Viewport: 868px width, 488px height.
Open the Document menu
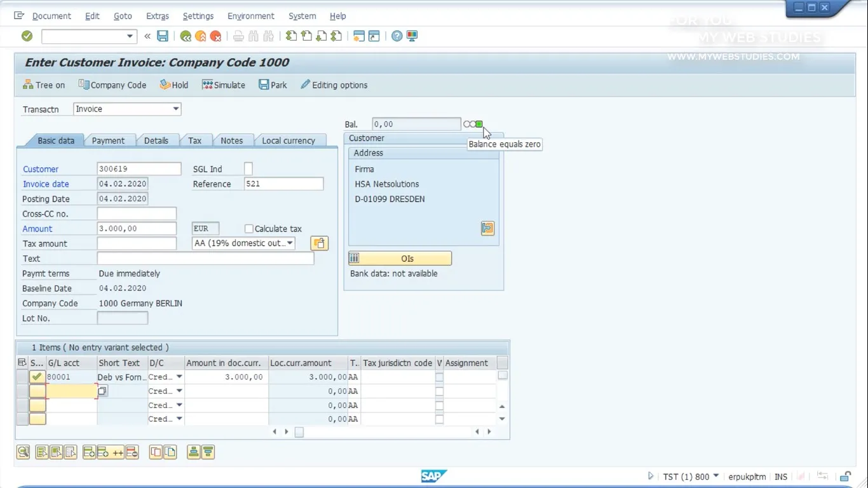(51, 16)
